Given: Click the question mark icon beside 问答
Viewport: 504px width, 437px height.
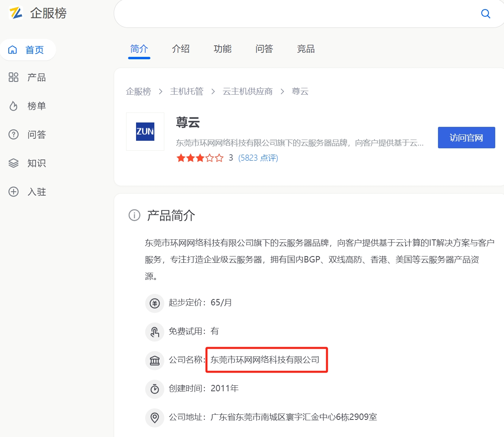Looking at the screenshot, I should click(x=14, y=134).
